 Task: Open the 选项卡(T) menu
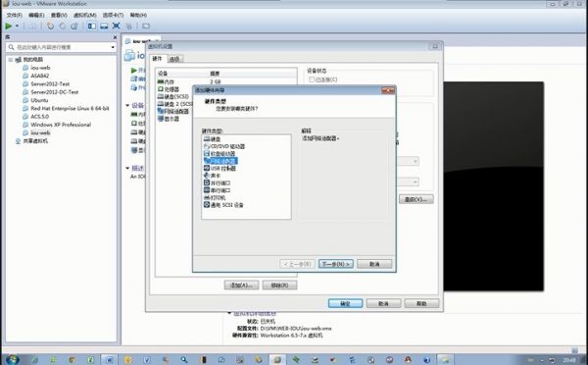[x=113, y=15]
